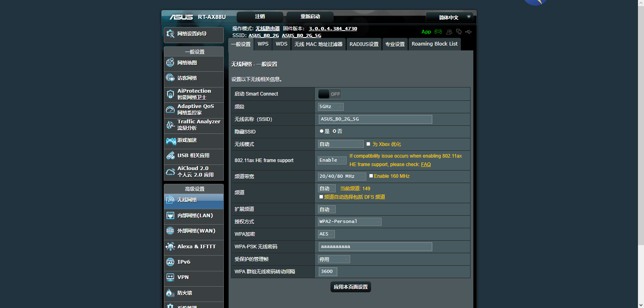Open the 游戏加速 gamepad icon
644x308 pixels.
pyautogui.click(x=171, y=141)
